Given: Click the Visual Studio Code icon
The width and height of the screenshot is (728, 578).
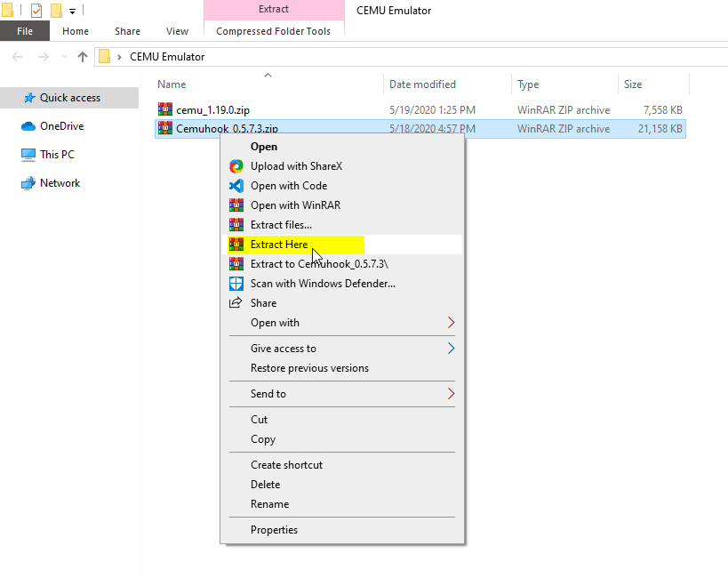Looking at the screenshot, I should (x=236, y=186).
